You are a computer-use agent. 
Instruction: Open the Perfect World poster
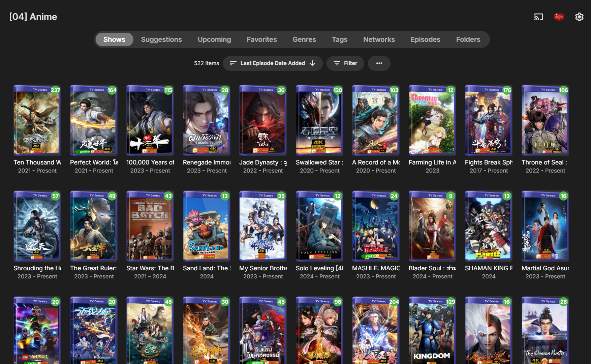point(94,120)
